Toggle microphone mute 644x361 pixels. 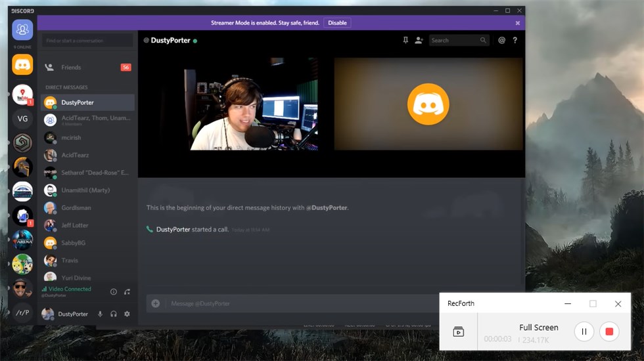pos(100,314)
